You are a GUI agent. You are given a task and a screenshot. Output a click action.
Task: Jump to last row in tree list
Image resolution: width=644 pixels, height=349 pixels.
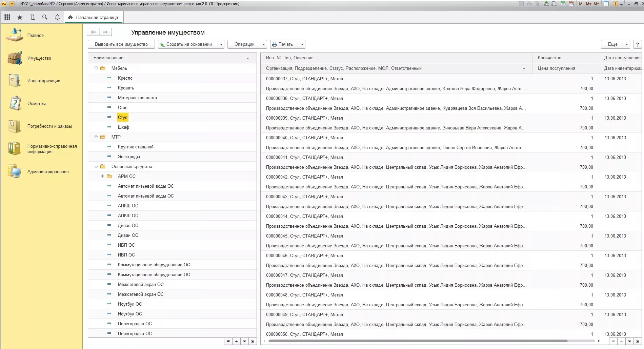click(253, 342)
